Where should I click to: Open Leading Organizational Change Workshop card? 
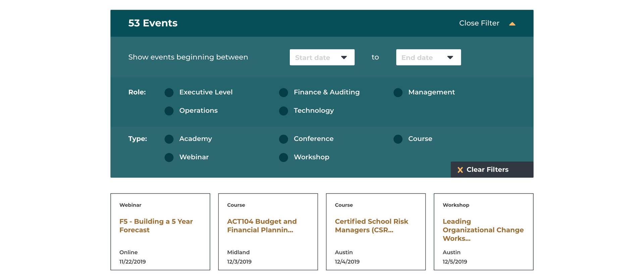click(x=483, y=230)
